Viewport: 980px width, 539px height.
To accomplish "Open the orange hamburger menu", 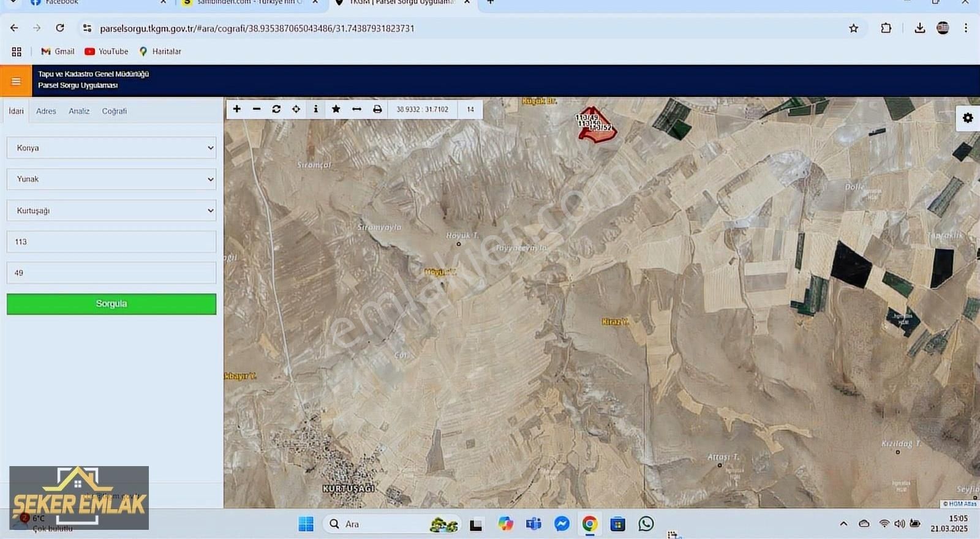I will (16, 81).
